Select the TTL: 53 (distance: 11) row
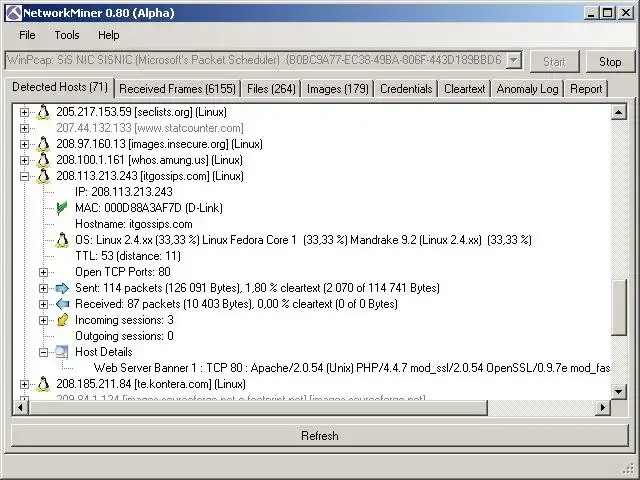This screenshot has height=480, width=640. click(x=128, y=256)
